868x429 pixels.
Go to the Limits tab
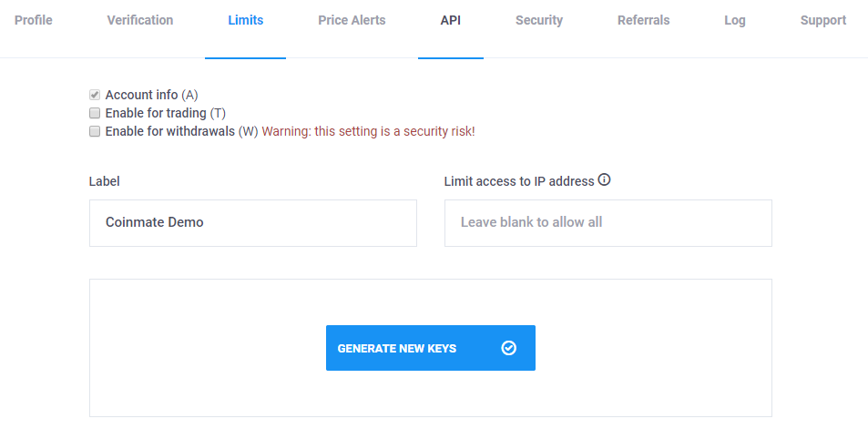246,20
